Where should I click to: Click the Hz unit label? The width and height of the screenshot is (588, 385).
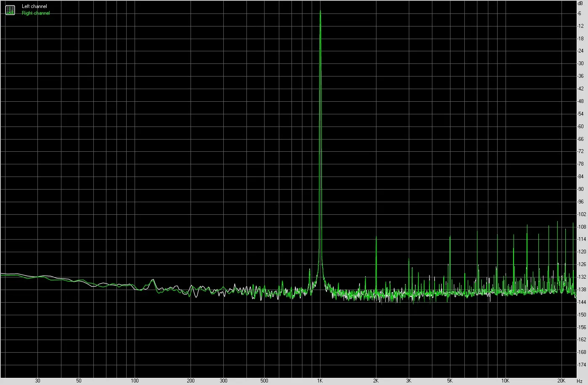tap(580, 381)
